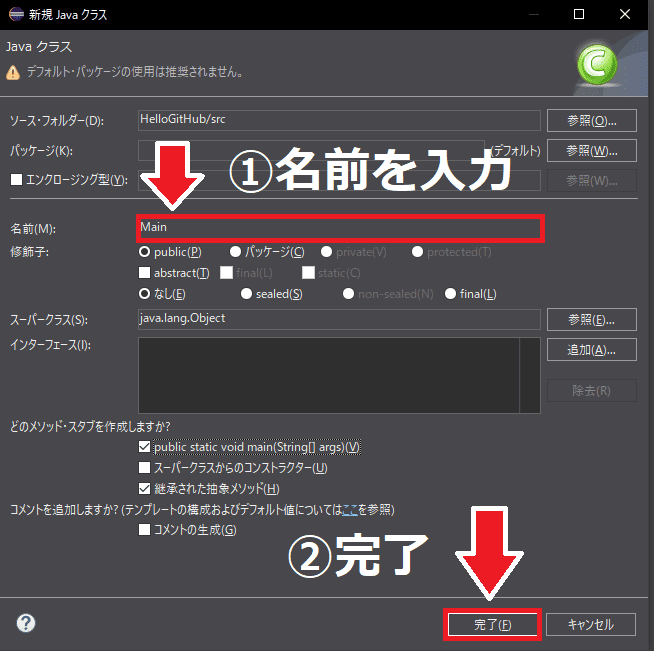Enable the abstract modifier checkbox
The image size is (654, 651).
pos(145,273)
